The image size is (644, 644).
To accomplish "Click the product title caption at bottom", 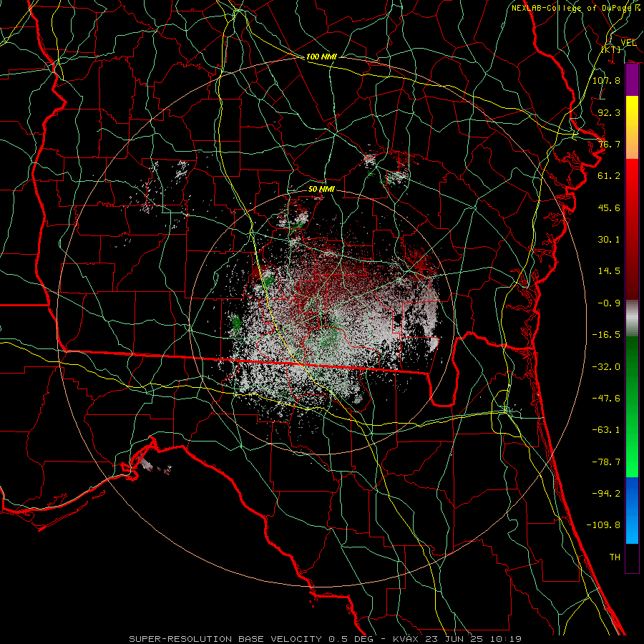I will (x=326, y=639).
